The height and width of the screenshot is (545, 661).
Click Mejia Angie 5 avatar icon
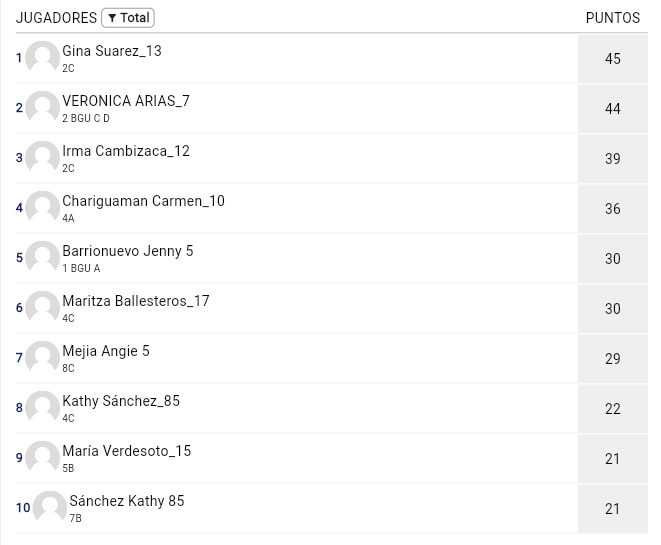(42, 357)
